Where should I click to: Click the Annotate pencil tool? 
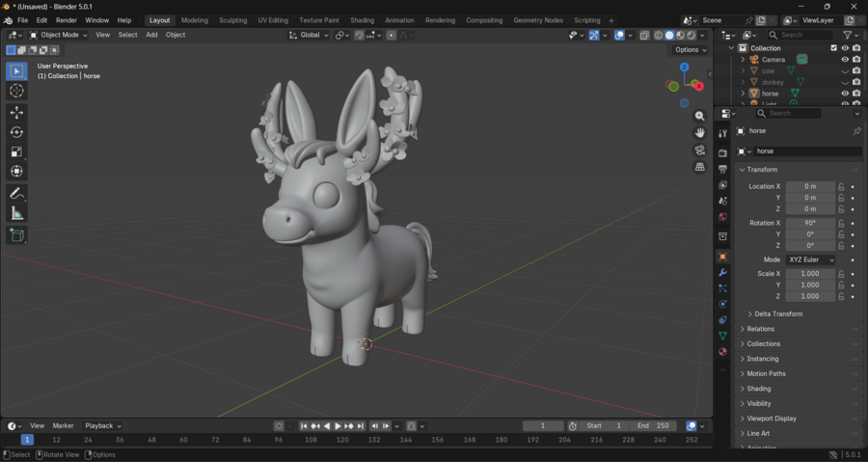pos(16,194)
